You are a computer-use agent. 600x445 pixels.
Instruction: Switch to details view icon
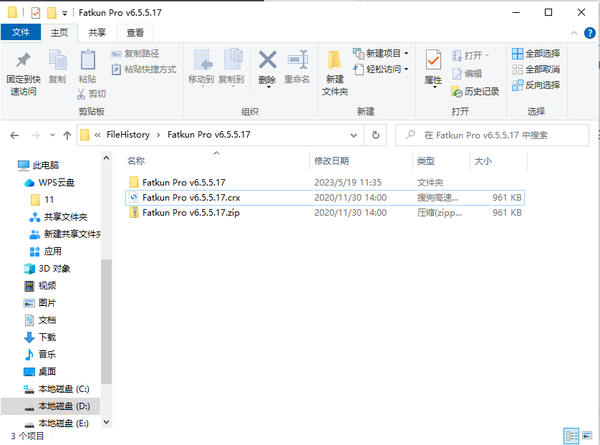coord(571,436)
